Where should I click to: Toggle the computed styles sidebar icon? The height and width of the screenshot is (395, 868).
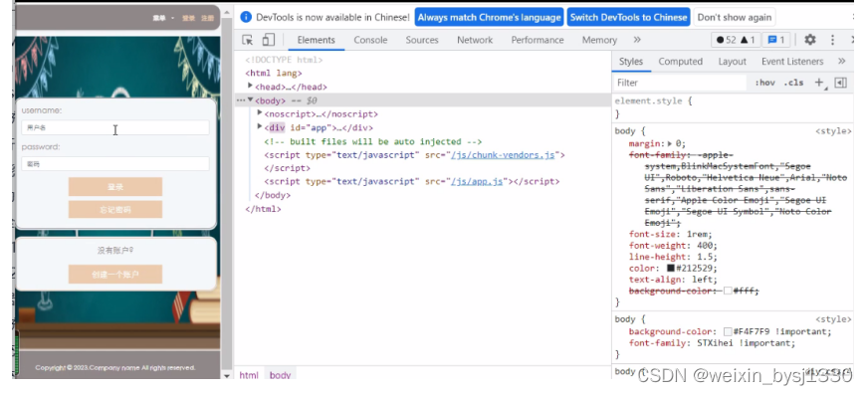(x=840, y=83)
